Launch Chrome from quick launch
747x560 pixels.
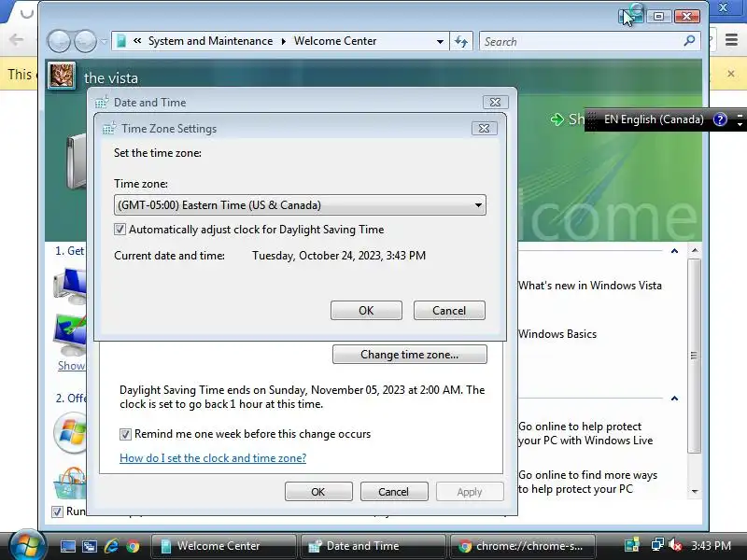(x=133, y=546)
